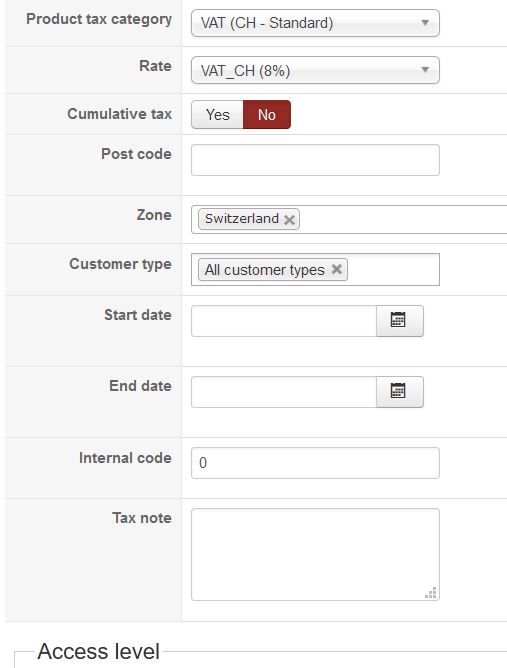The image size is (507, 668).
Task: Click into the Tax note textarea
Action: [315, 555]
